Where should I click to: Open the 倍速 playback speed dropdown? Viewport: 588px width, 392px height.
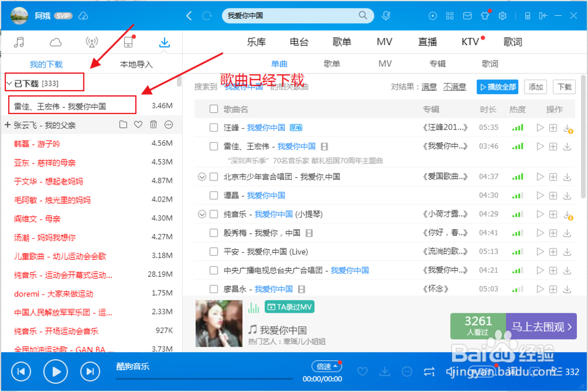[326, 366]
